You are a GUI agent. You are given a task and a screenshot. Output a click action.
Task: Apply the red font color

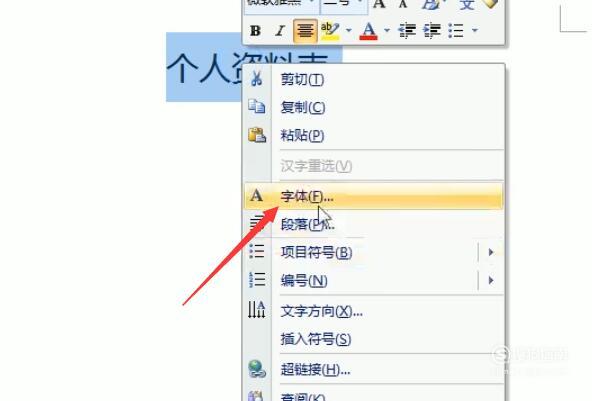[x=368, y=31]
